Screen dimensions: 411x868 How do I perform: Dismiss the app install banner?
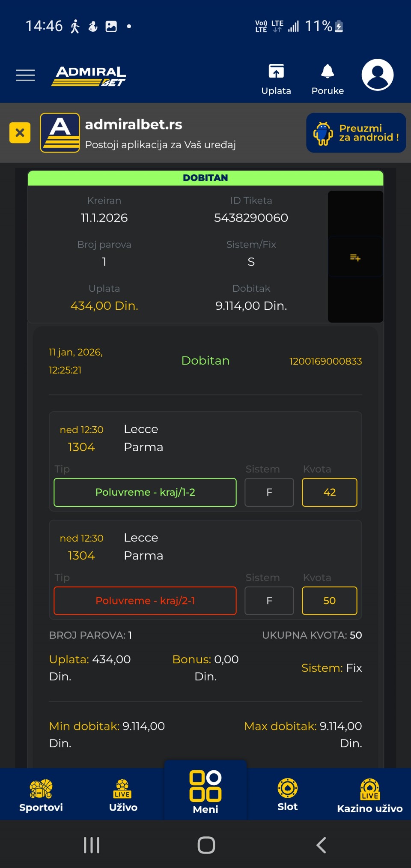(20, 133)
